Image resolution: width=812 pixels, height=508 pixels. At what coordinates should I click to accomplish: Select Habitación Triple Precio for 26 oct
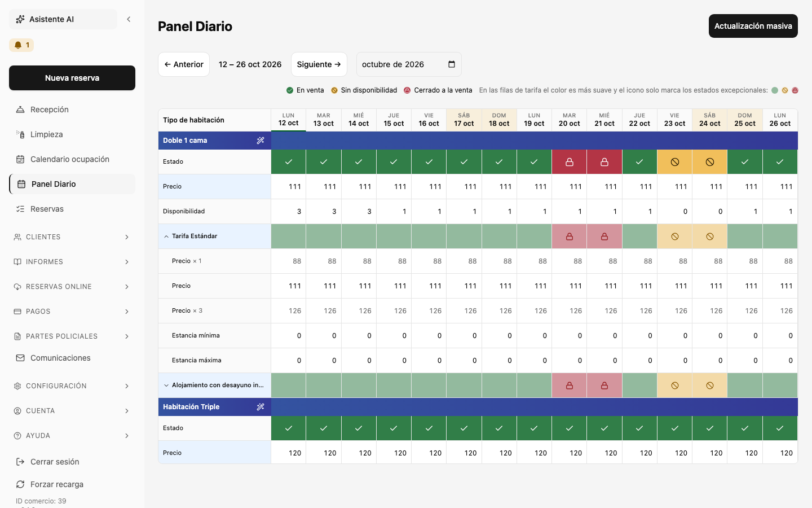(780, 453)
